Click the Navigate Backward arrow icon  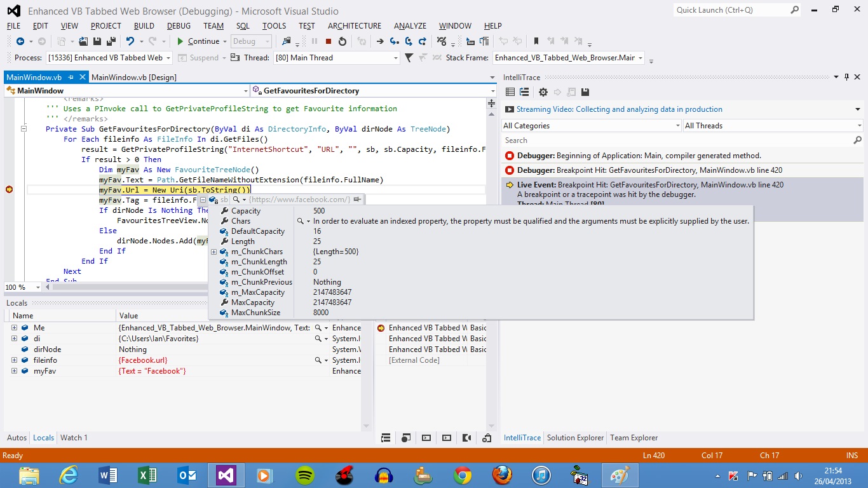pyautogui.click(x=20, y=41)
